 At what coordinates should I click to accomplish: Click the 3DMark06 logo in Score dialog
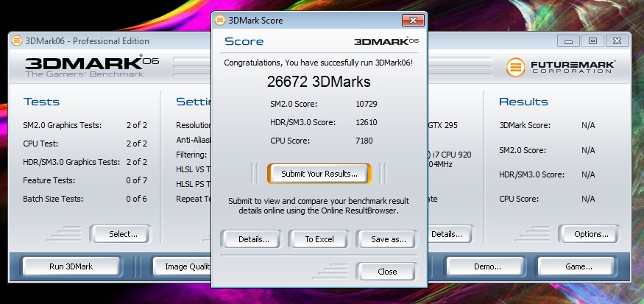[x=386, y=41]
